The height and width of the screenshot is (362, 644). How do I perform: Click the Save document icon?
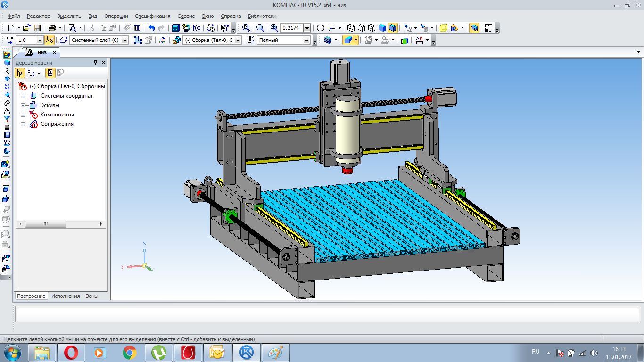point(37,28)
